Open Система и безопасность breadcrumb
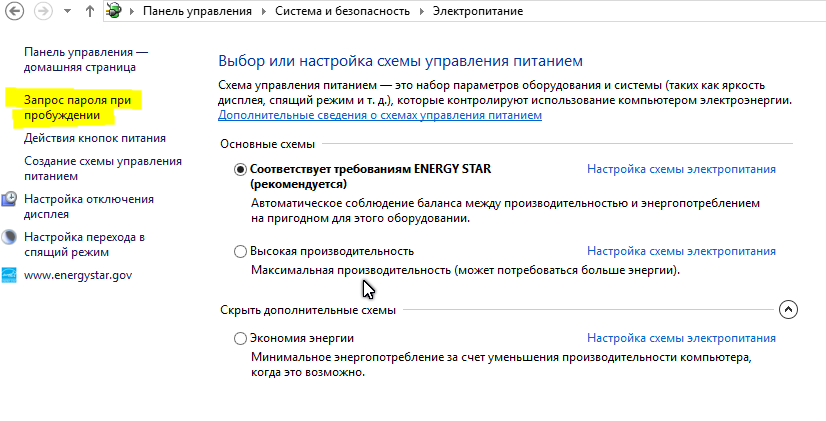Screen dimensions: 826x421 [x=342, y=11]
